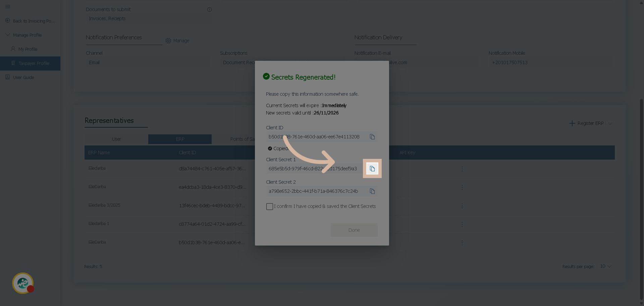Switch to the ERP tab

coord(180,139)
